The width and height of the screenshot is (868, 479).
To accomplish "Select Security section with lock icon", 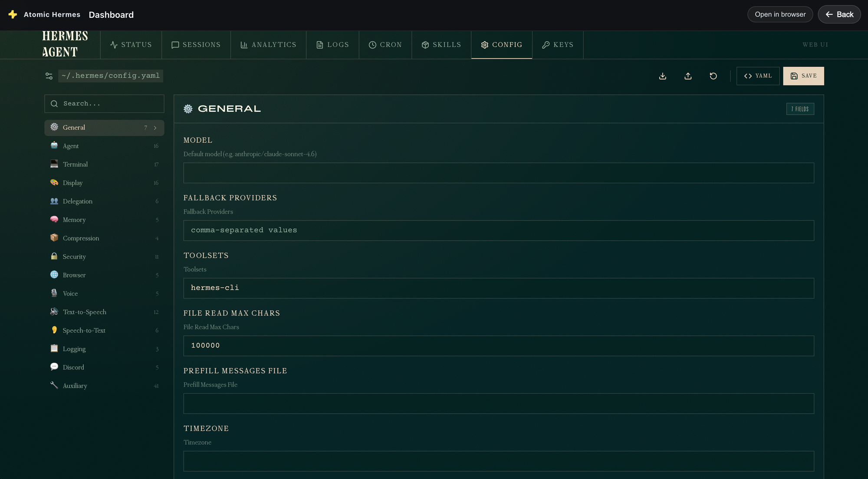I will (x=74, y=256).
